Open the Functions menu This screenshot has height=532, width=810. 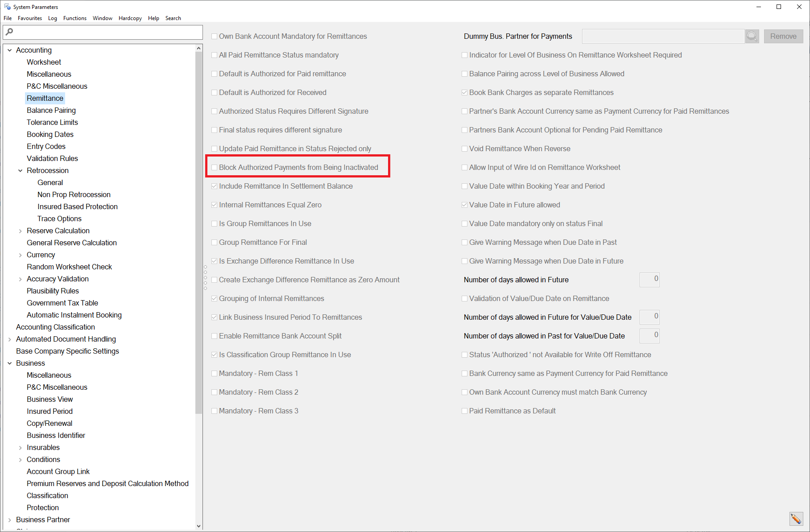(75, 18)
